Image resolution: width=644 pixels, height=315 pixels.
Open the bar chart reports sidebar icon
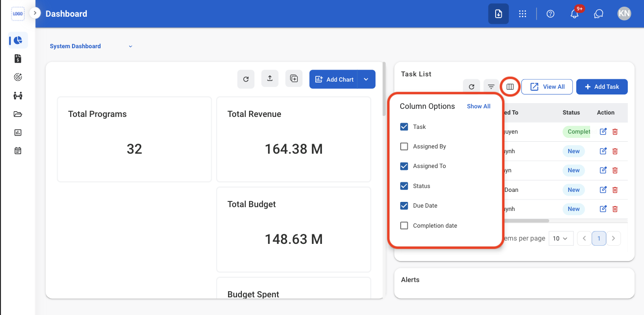pyautogui.click(x=18, y=133)
